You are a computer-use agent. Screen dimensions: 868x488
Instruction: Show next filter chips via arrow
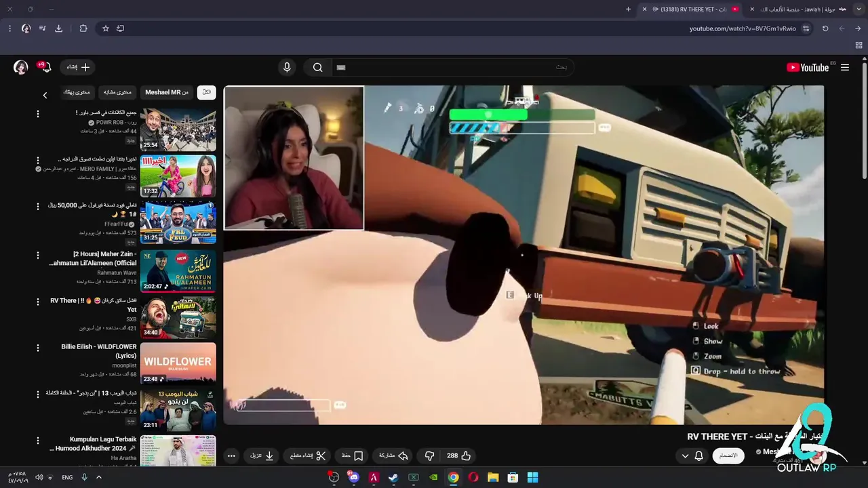tap(45, 96)
